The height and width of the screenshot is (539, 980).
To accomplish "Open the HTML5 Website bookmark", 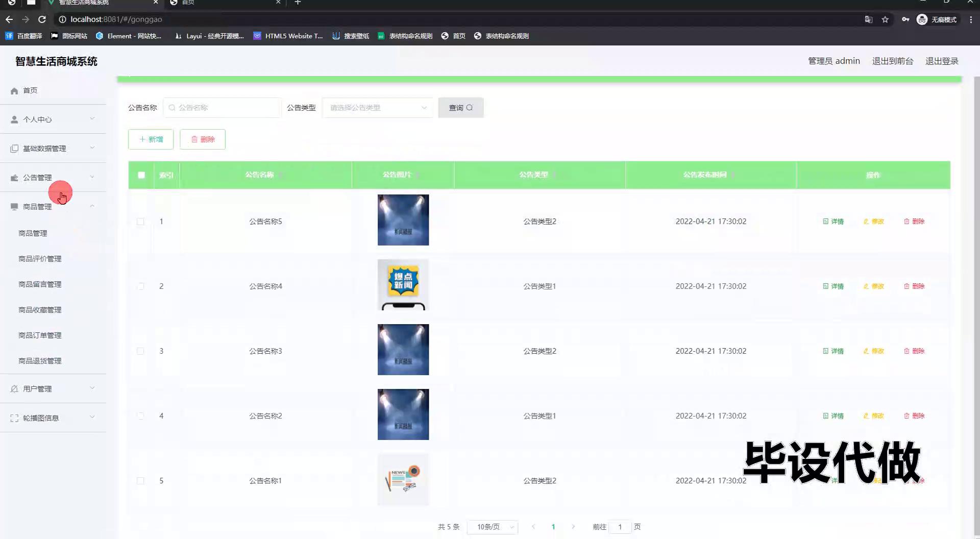I will 288,36.
